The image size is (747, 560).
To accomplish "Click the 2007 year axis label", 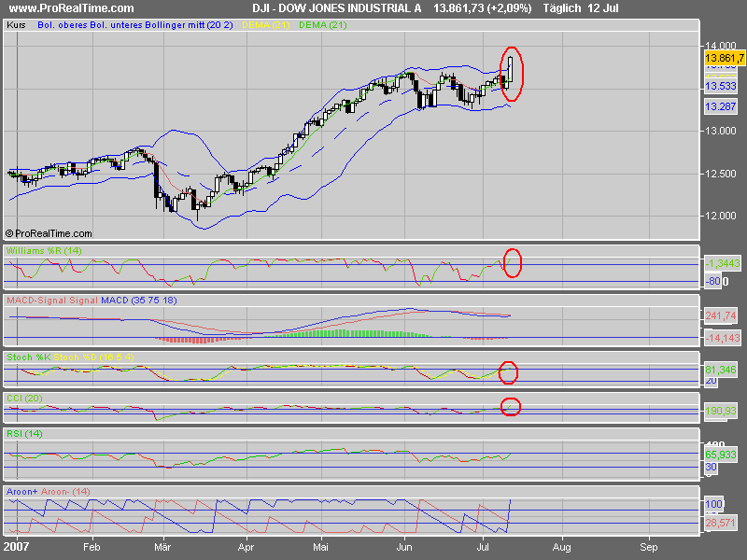I will click(x=15, y=547).
